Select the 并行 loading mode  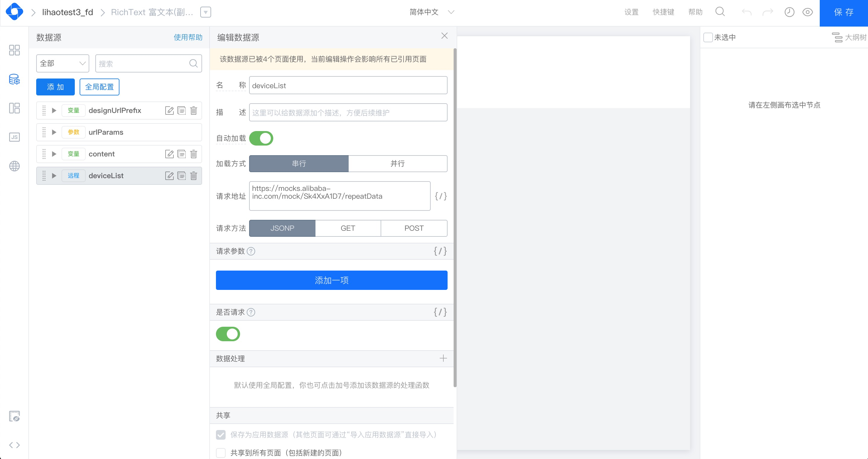[398, 164]
